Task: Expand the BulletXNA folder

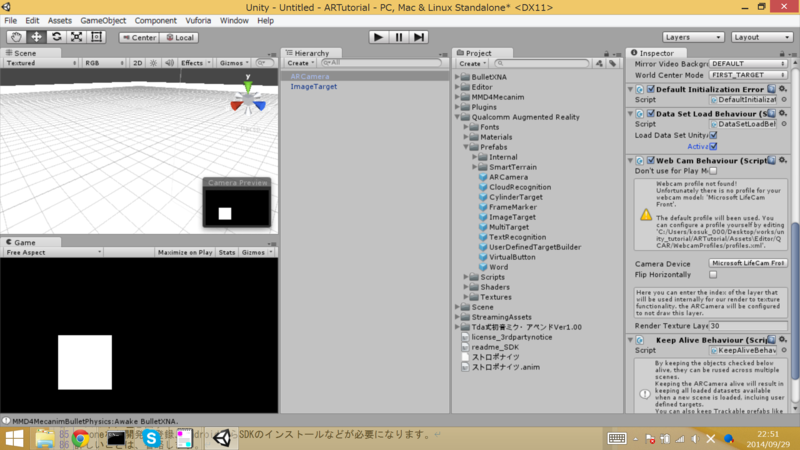Action: [x=458, y=77]
